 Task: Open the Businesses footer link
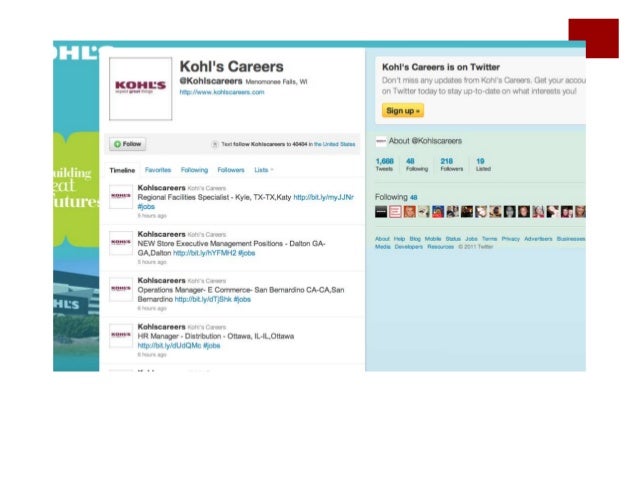pyautogui.click(x=571, y=239)
